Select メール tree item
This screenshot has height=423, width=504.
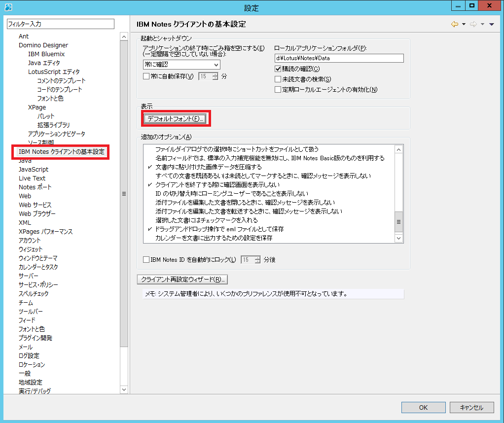coord(25,347)
